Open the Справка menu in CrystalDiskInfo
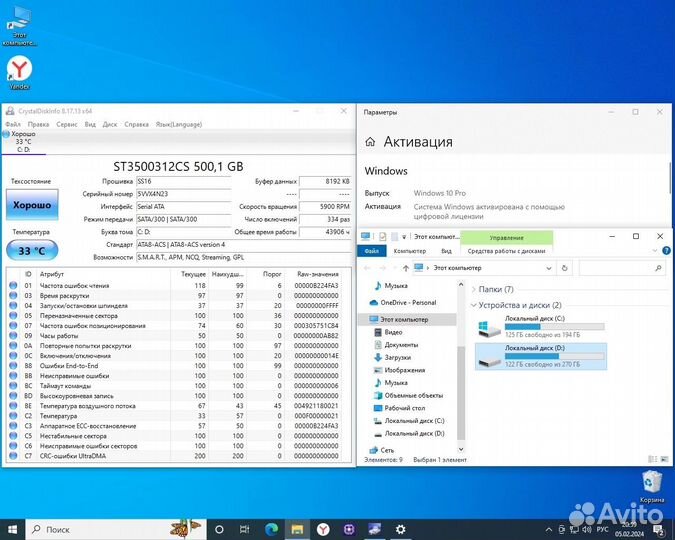The width and height of the screenshot is (675, 540). point(136,124)
